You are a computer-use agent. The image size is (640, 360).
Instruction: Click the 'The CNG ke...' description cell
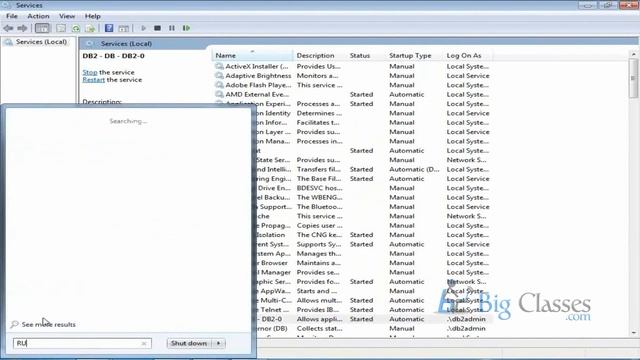[x=319, y=235]
